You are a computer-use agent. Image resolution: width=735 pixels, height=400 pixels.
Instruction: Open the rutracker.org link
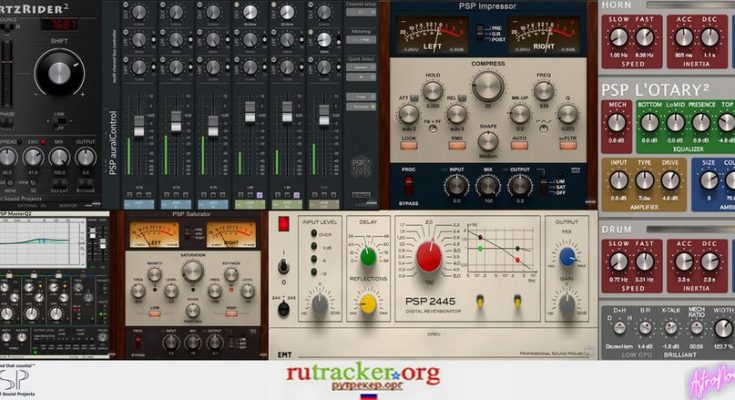[x=362, y=375]
